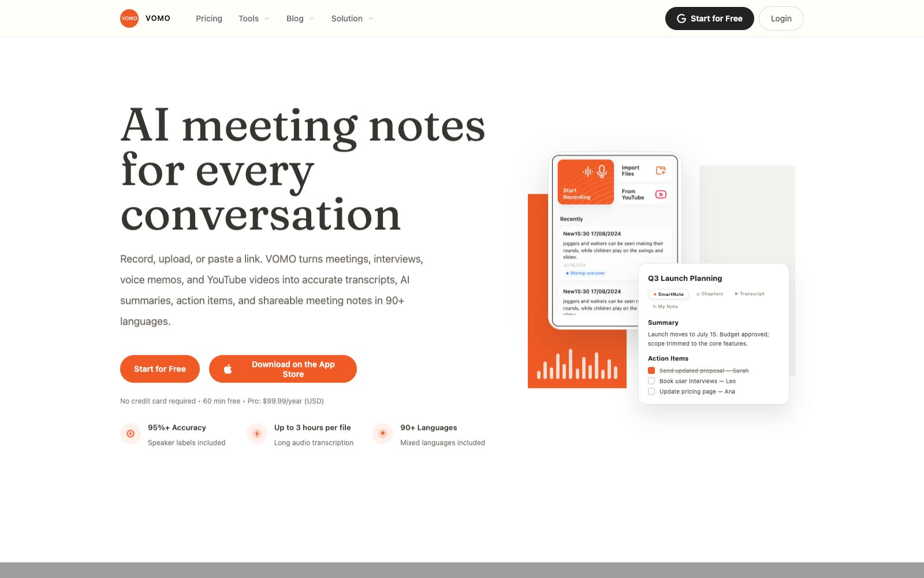Screen dimensions: 924x578
Task: Click the lightning bolt icon for 3 hours
Action: pyautogui.click(x=257, y=433)
